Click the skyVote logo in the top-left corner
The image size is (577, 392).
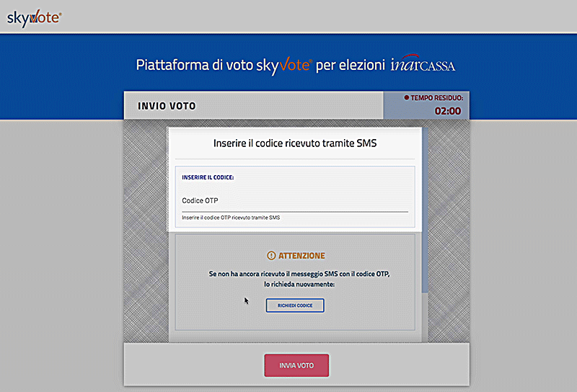(x=34, y=16)
